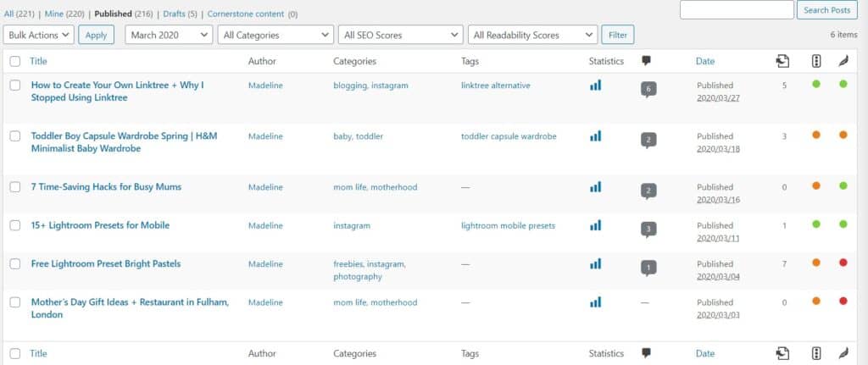View stats icon for 7 Time-Saving Hacks
Viewport: 868px width, 365px height.
coord(595,187)
